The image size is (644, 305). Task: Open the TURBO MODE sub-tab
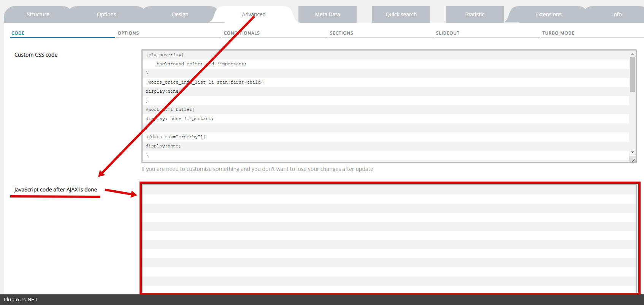tap(558, 33)
